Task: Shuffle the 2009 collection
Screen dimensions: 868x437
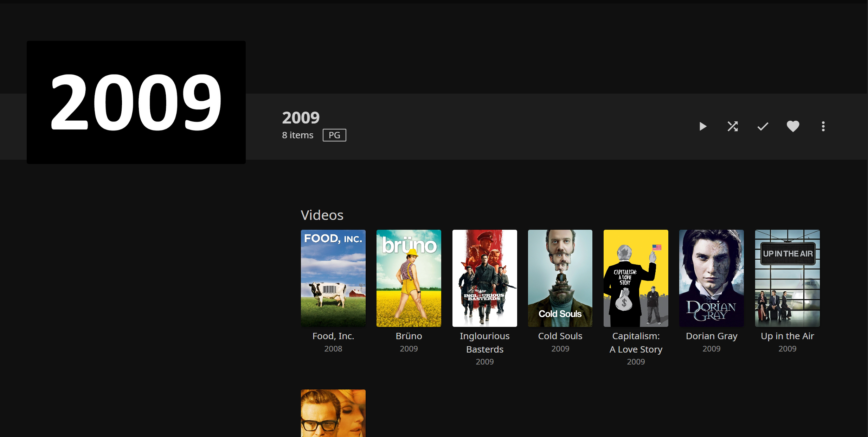Action: 733,126
